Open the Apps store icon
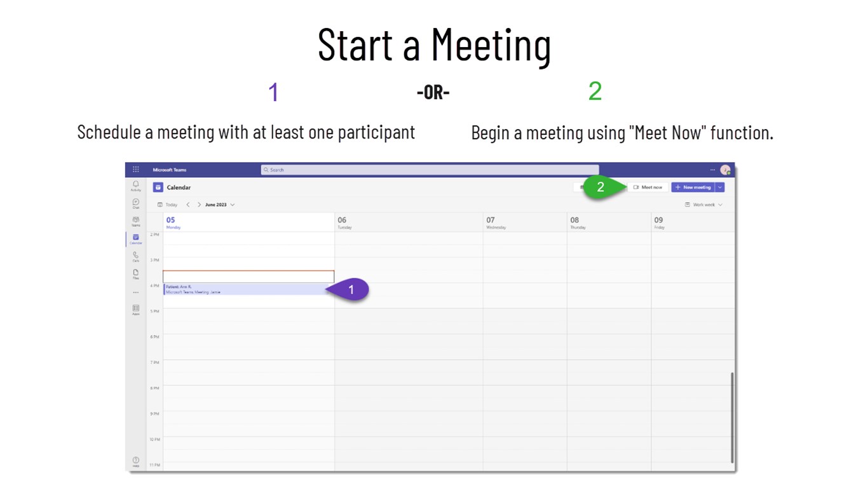Screen dimensions: 868x488 pos(135,309)
